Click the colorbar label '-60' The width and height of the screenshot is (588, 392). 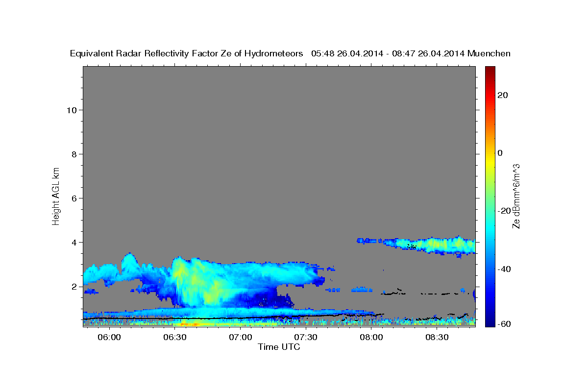pos(503,323)
